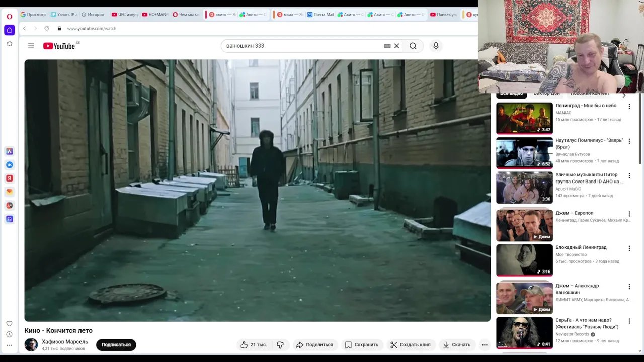Like the video showing 21 тыс.
The width and height of the screenshot is (644, 362).
click(254, 344)
